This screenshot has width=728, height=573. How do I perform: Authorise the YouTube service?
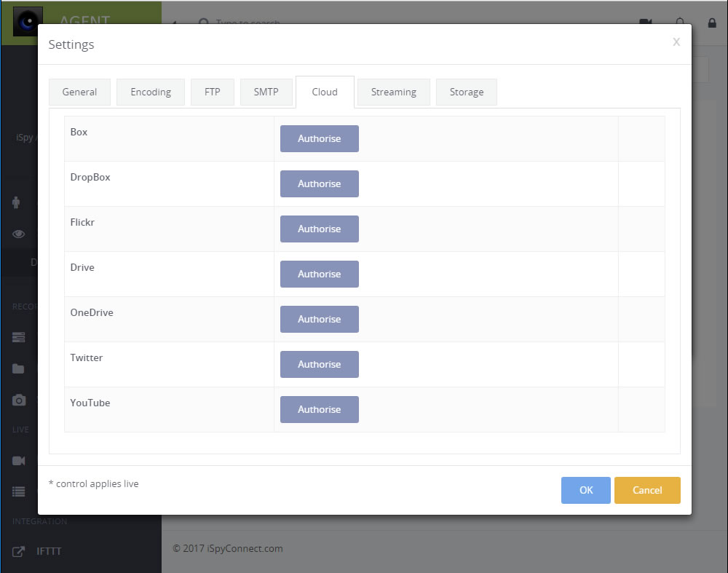(320, 410)
